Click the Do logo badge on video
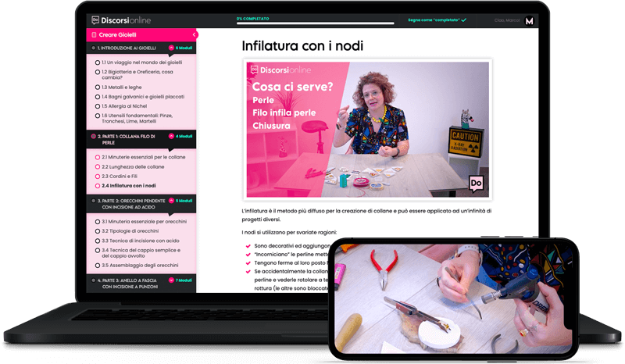The image size is (625, 364). 476,184
